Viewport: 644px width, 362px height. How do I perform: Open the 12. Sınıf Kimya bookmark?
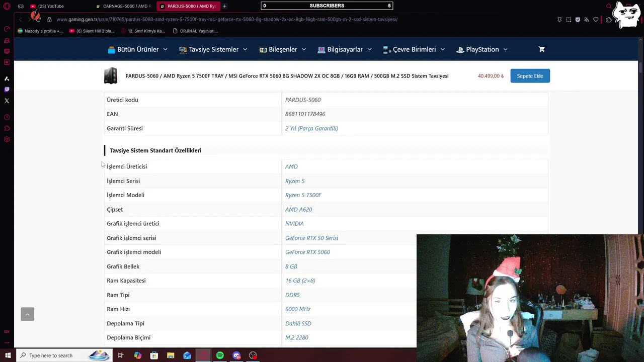[143, 31]
